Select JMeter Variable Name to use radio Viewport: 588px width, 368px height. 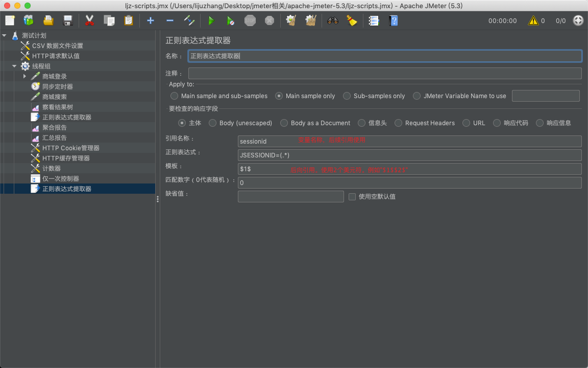(416, 96)
